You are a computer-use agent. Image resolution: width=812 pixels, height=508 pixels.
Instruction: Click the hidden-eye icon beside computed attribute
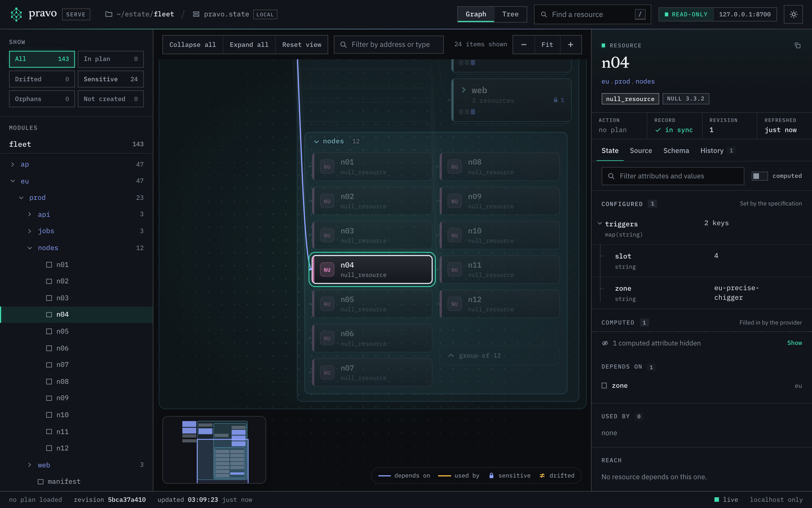coord(605,343)
